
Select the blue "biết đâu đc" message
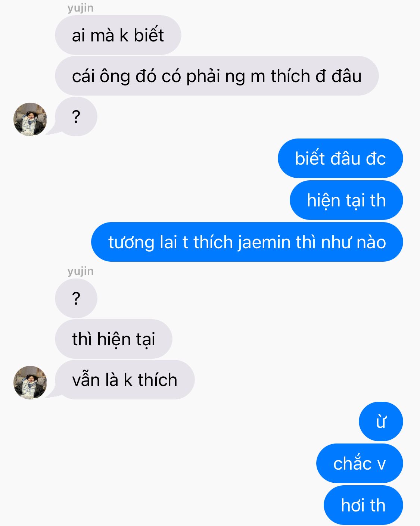pos(340,158)
